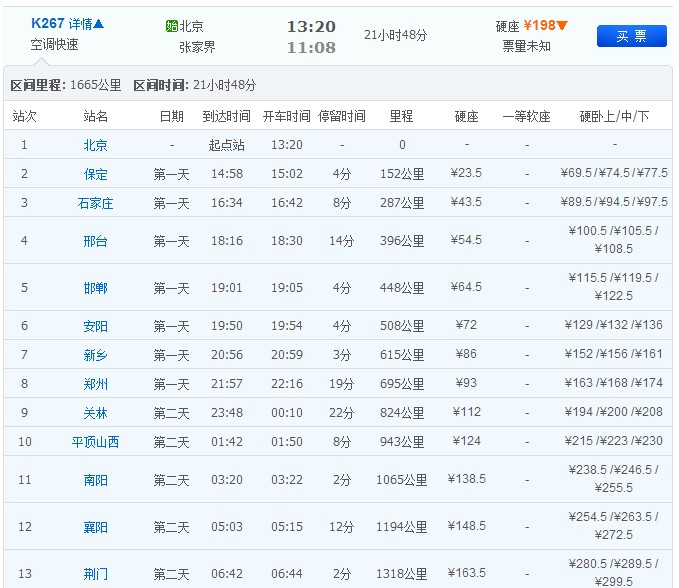Click the green origin-station icon beside 北京

[x=171, y=27]
